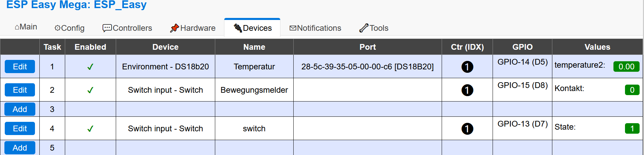Viewport: 644px width, 155px height.
Task: Add a device to task 5
Action: pyautogui.click(x=20, y=148)
